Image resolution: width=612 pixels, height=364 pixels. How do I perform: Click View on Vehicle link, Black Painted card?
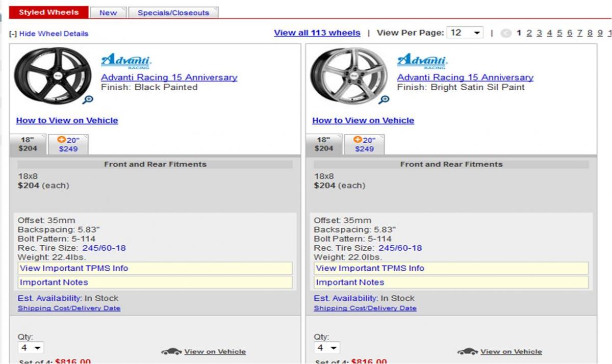pyautogui.click(x=215, y=352)
